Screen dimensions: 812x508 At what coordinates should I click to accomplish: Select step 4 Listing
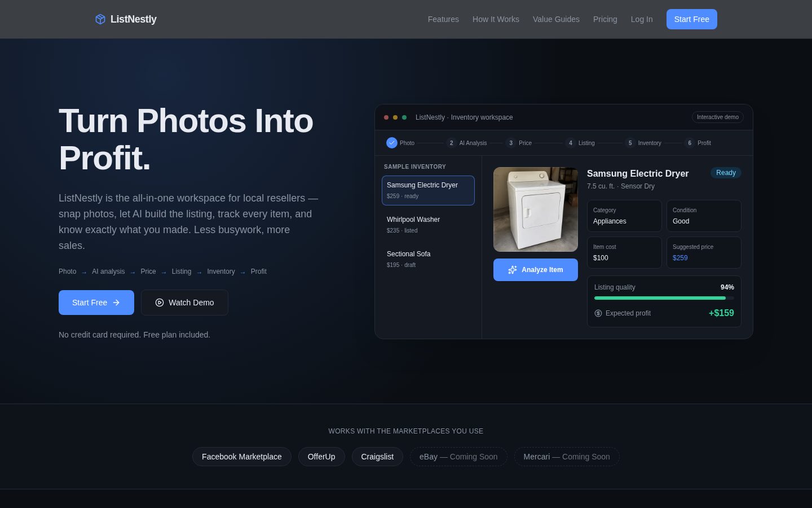[580, 143]
